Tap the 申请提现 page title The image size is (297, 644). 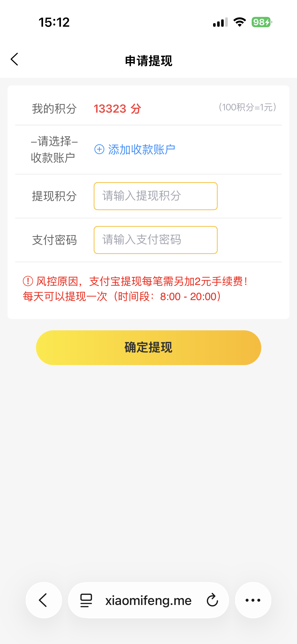[148, 61]
